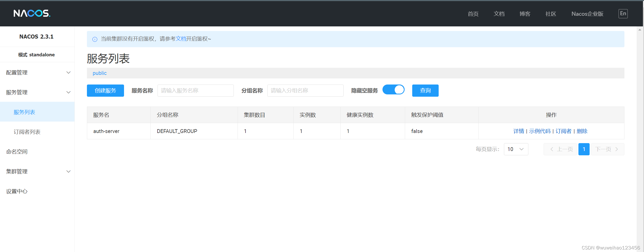The height and width of the screenshot is (252, 644).
Task: Click the 创建服务 button
Action: click(105, 91)
